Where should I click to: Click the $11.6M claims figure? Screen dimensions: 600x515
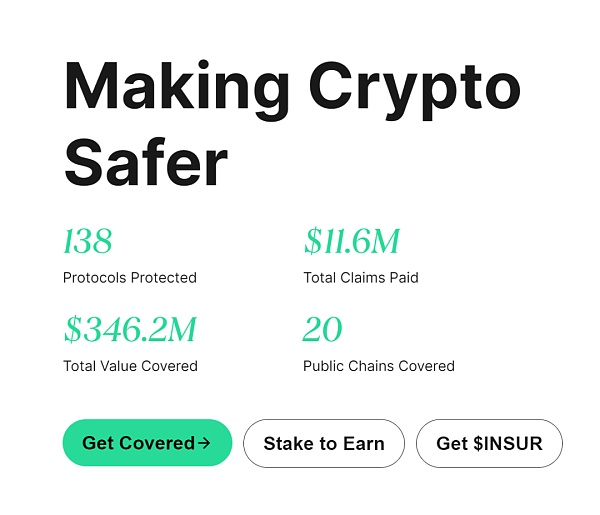coord(352,241)
